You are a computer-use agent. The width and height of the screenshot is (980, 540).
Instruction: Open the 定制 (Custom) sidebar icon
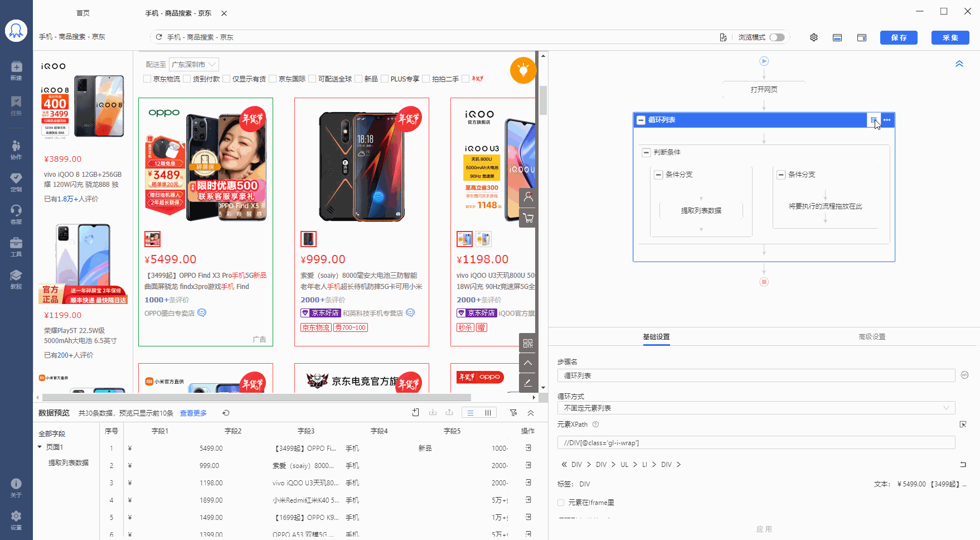[16, 182]
